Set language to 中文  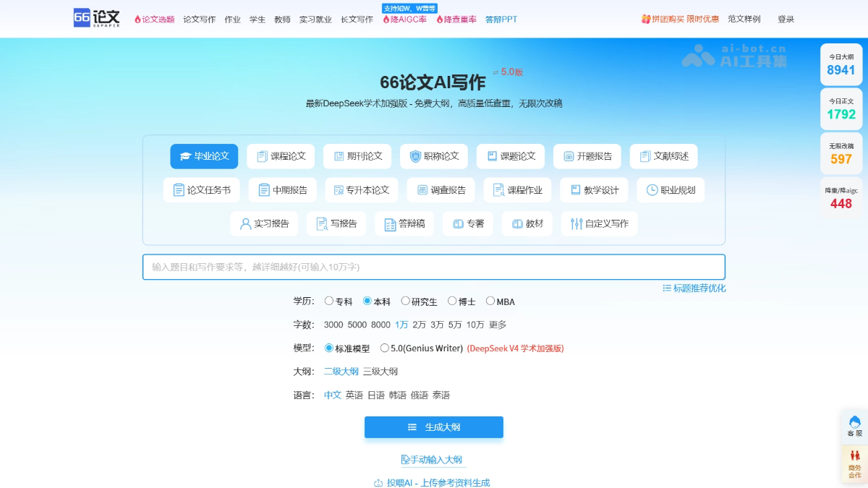click(333, 395)
